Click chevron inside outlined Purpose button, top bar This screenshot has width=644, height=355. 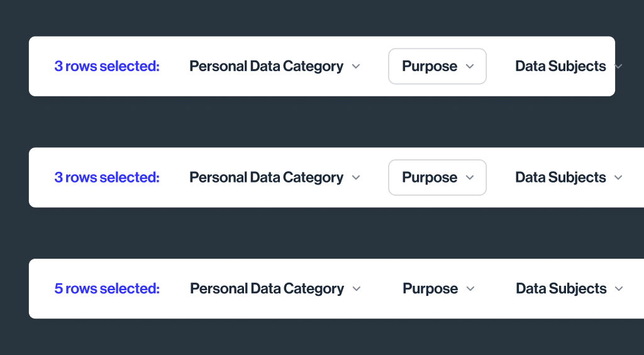[469, 67]
